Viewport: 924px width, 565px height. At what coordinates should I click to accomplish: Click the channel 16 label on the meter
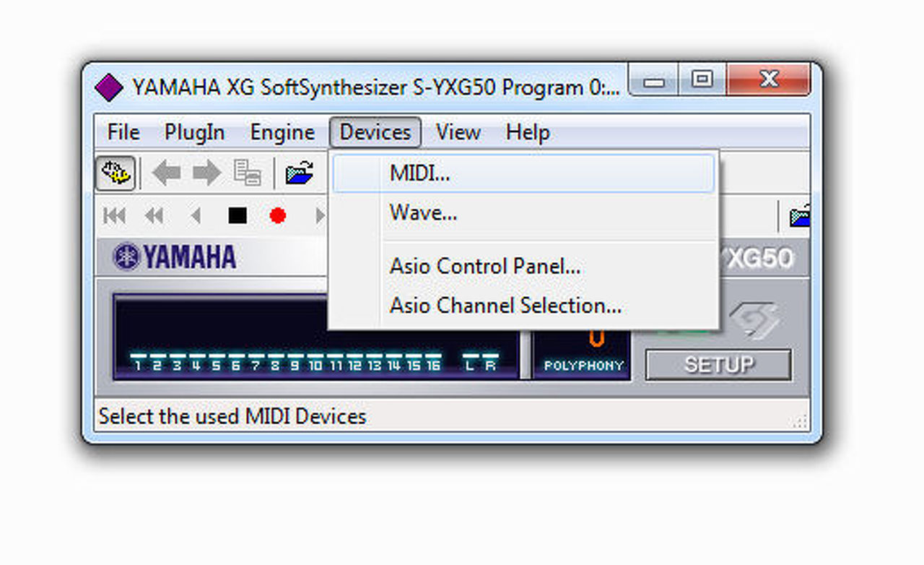pyautogui.click(x=433, y=366)
